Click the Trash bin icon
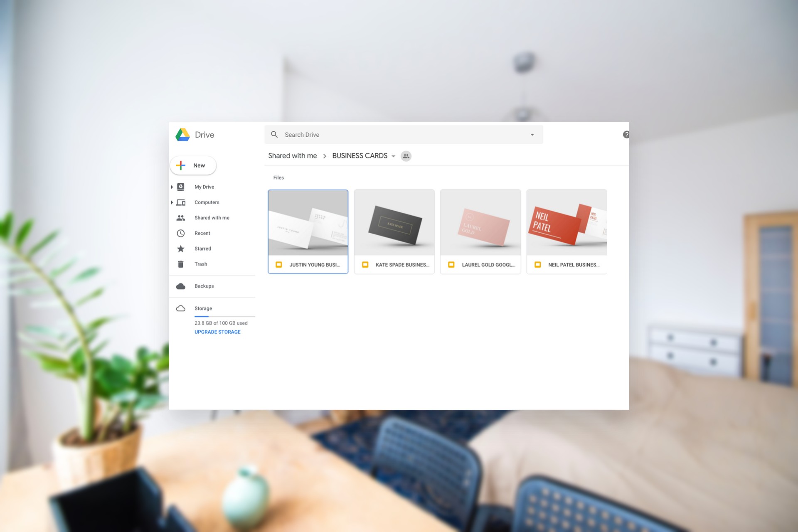 180,264
